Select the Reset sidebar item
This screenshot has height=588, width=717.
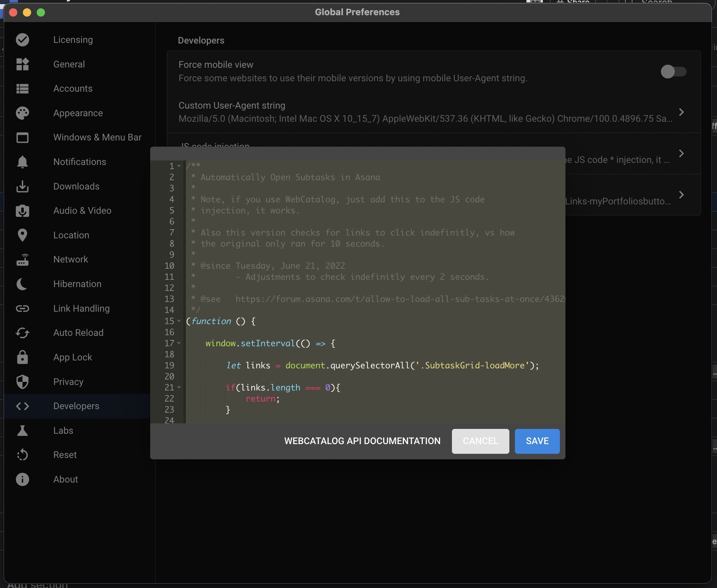65,454
